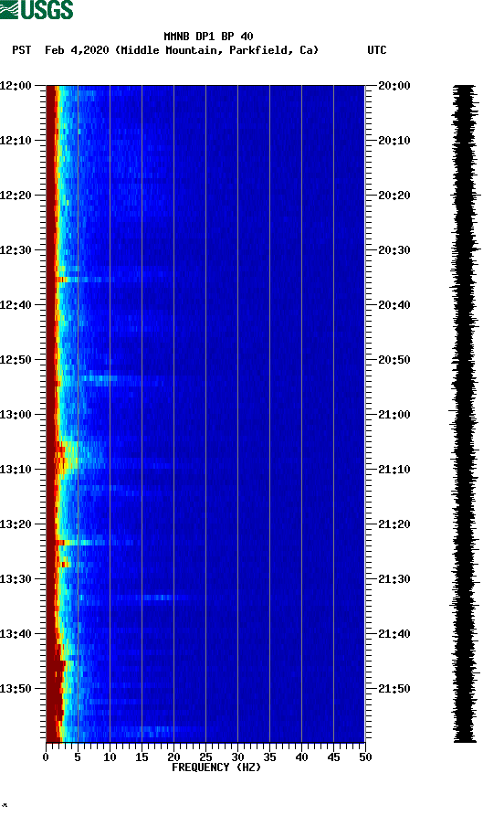
Task: Click the 13:30 PST time label
Action: [16, 579]
